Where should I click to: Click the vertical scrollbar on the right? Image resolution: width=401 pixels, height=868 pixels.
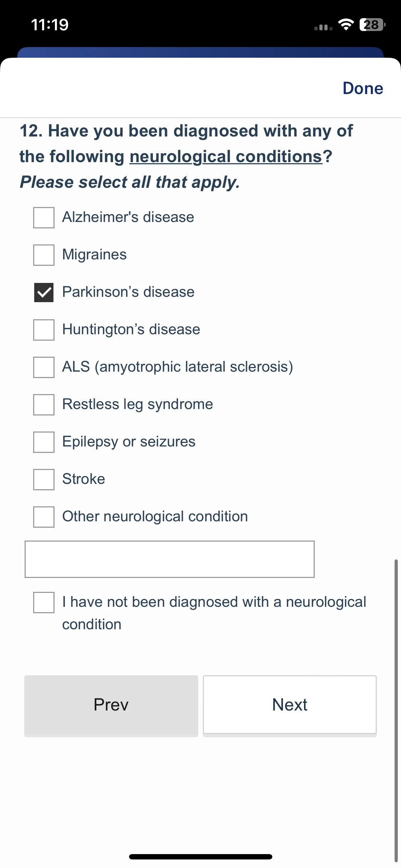coord(396,711)
